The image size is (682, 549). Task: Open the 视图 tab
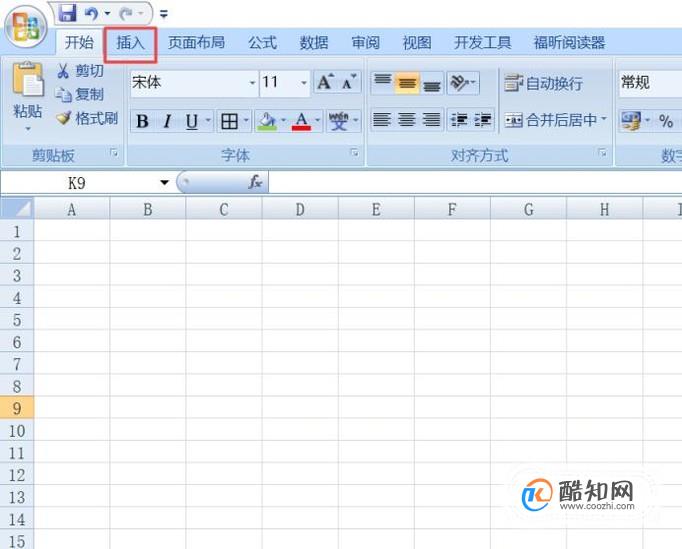click(417, 43)
